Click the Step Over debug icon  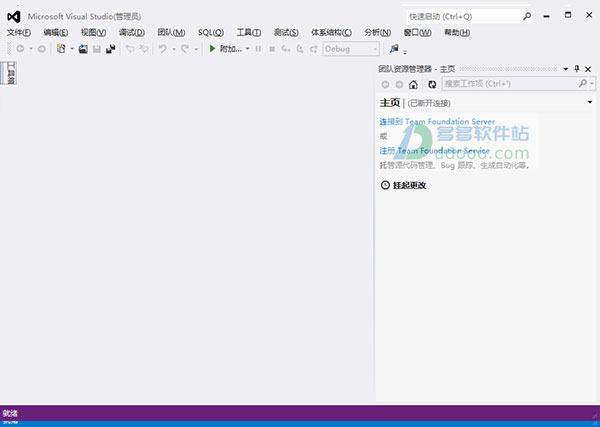300,49
